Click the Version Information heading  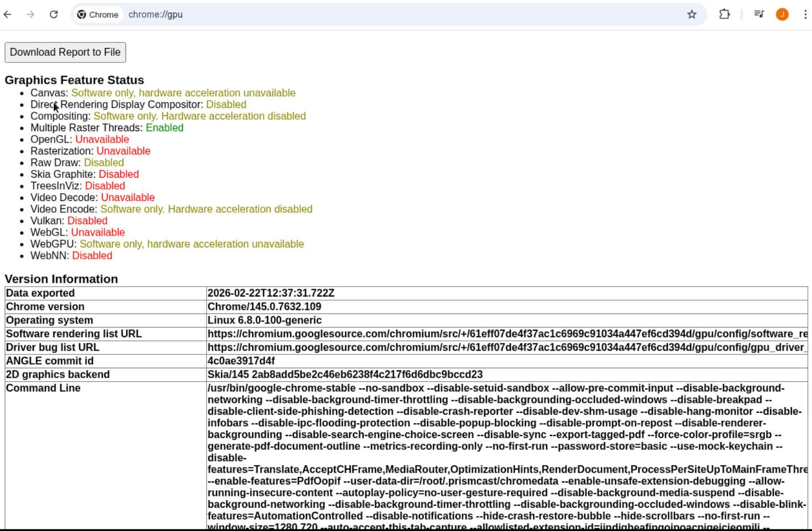(x=61, y=279)
